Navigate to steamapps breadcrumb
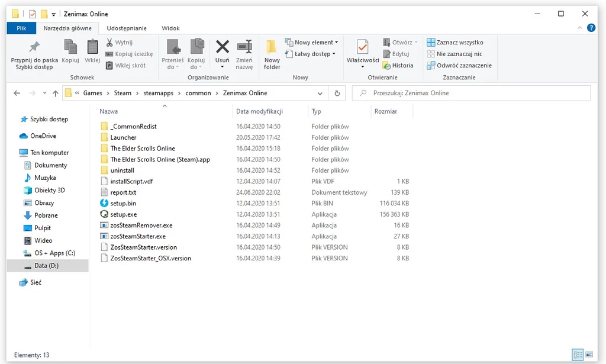The image size is (606, 364). [x=158, y=93]
